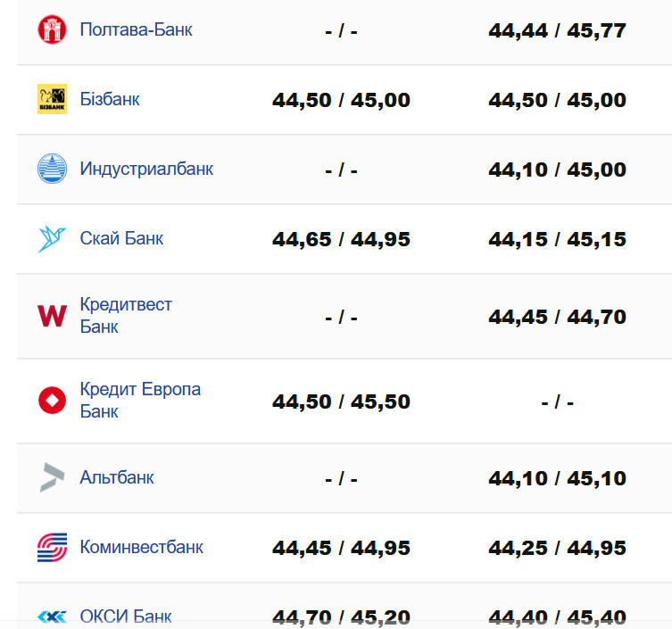672x629 pixels.
Task: Go to the Индустриалбанк page link
Action: 146,169
